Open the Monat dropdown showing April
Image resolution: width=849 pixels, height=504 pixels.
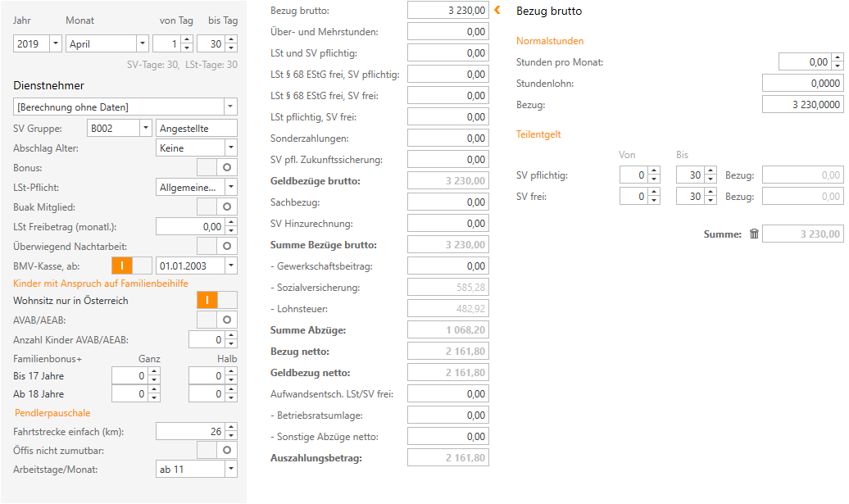(x=143, y=43)
